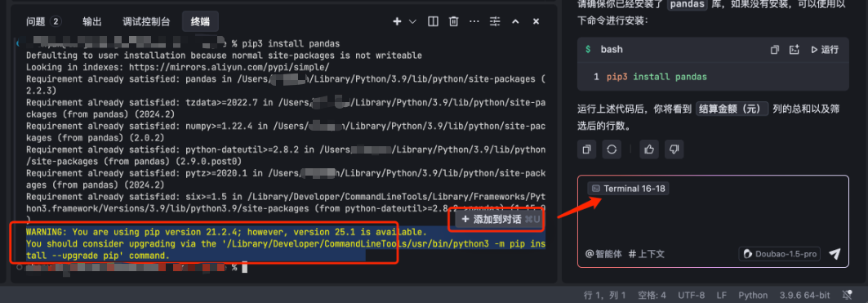
Task: Run the bash code with 运行
Action: 824,49
